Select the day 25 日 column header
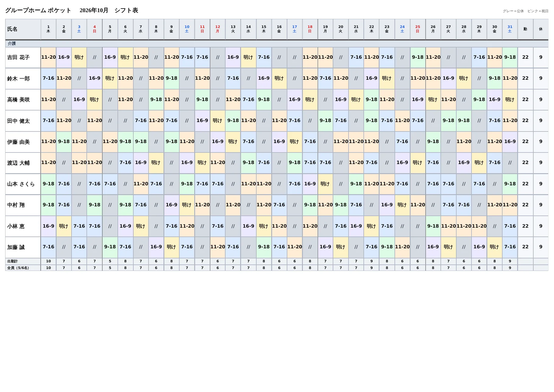The width and height of the screenshot is (554, 392). 418,29
